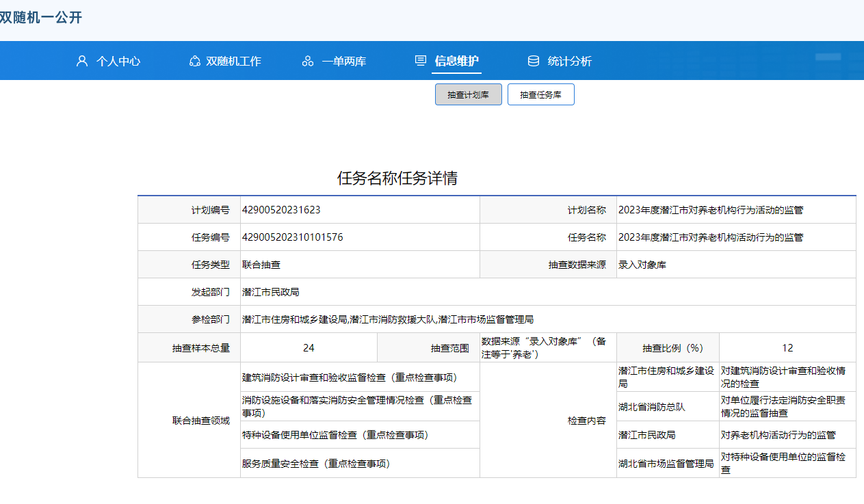Click the 联合抽查领域 label
Viewport: 864px width, 504px height.
pos(201,421)
